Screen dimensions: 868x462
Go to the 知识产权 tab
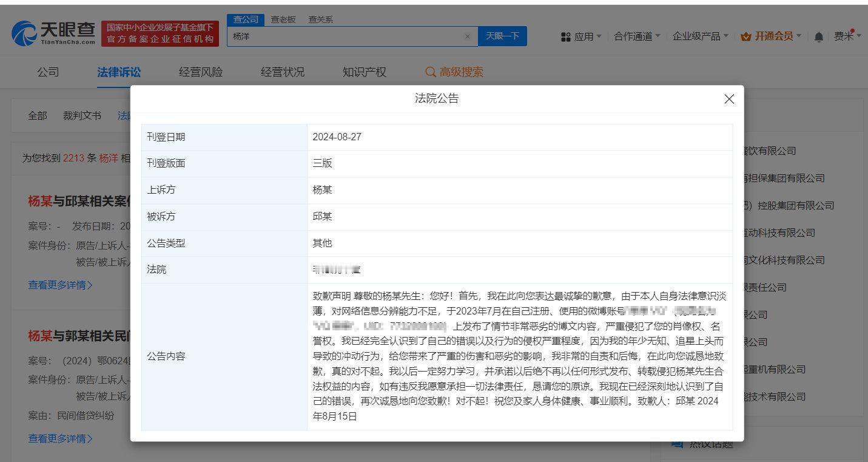[364, 72]
